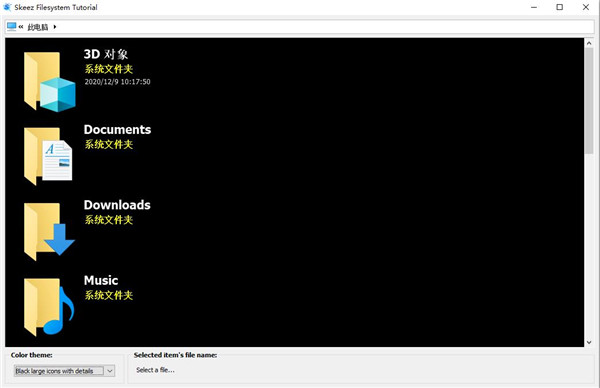Viewport: 600px width, 388px height.
Task: Click the 3D 对象 folder title text
Action: [106, 54]
